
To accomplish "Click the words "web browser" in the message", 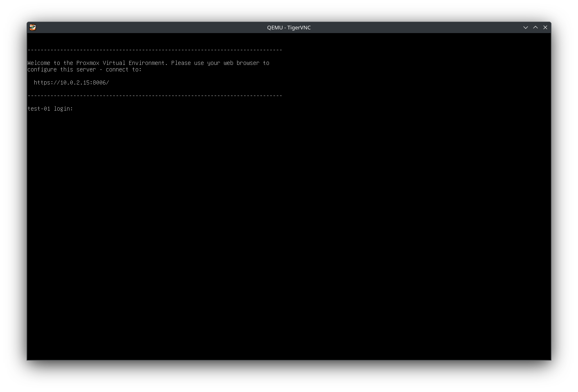I will (x=241, y=63).
